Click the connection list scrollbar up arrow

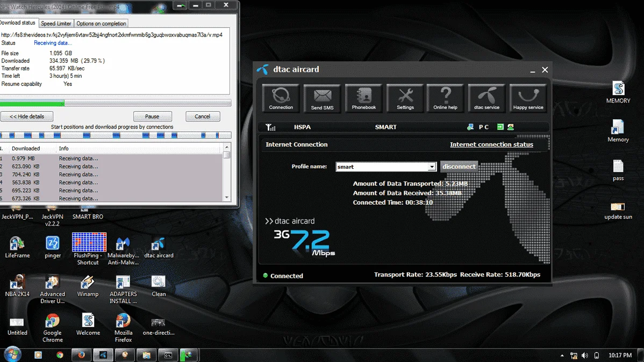point(227,147)
